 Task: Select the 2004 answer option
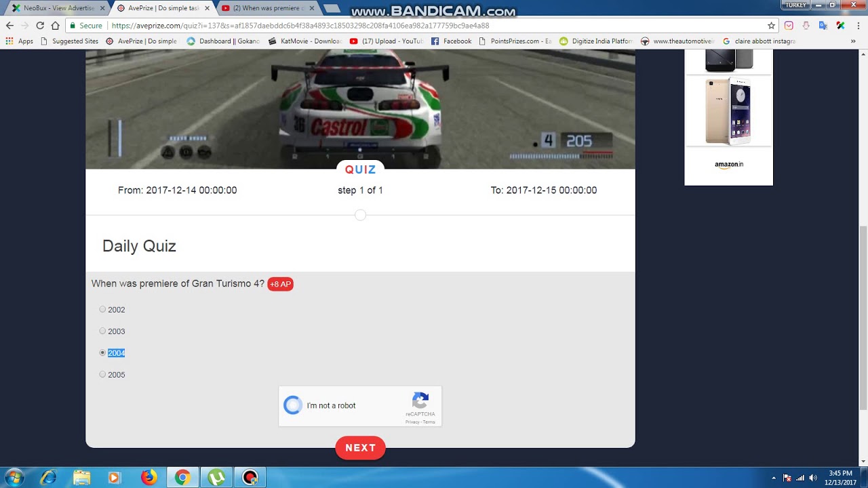click(x=102, y=352)
